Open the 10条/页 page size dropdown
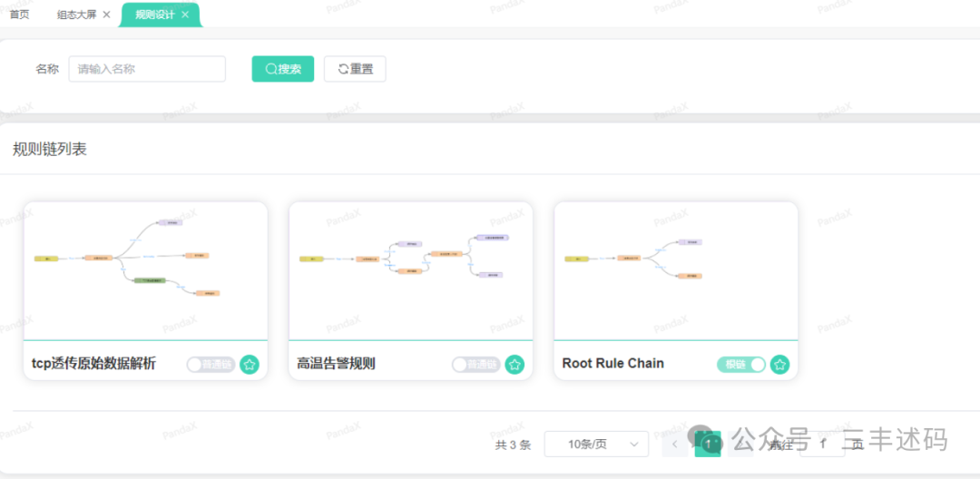Image resolution: width=980 pixels, height=479 pixels. [596, 444]
